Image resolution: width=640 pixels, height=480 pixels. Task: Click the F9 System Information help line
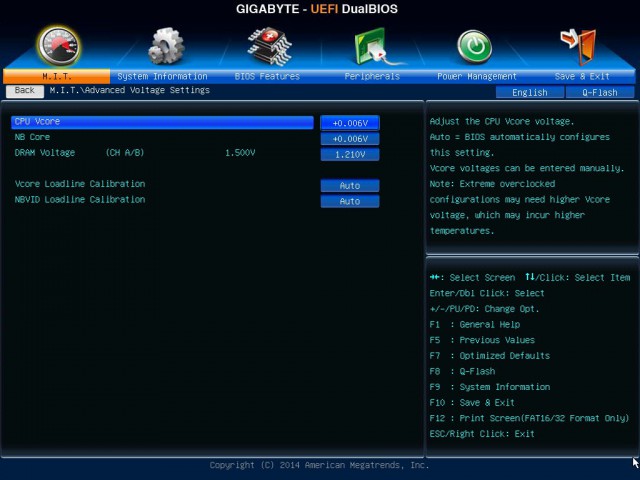click(x=490, y=387)
